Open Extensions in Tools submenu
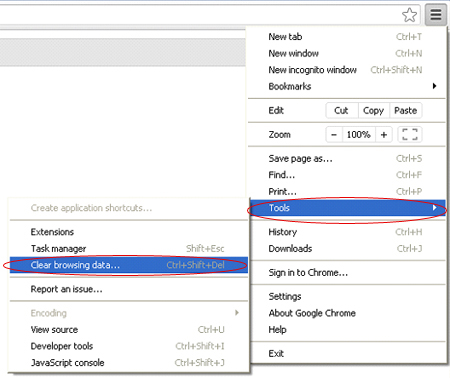This screenshot has height=378, width=450. [129, 232]
